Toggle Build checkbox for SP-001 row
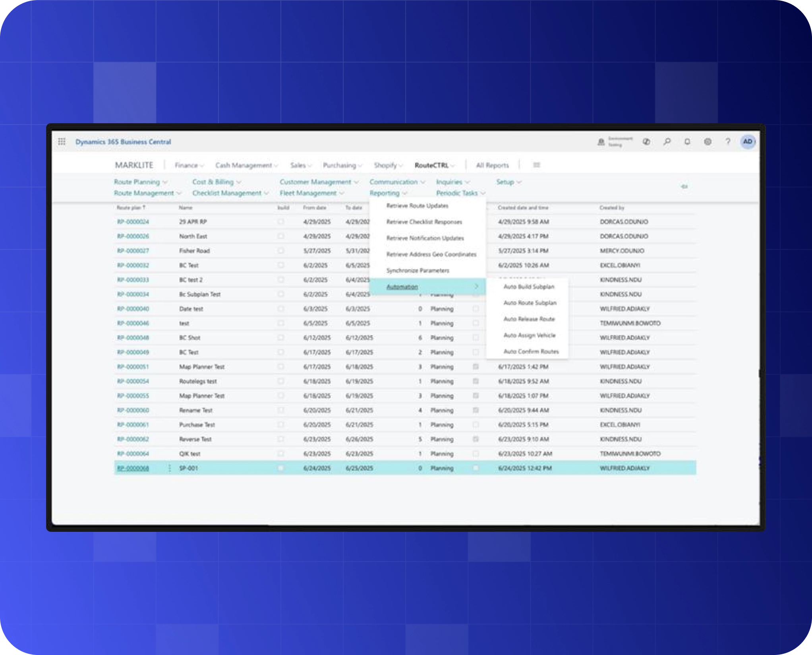812x655 pixels. point(281,468)
